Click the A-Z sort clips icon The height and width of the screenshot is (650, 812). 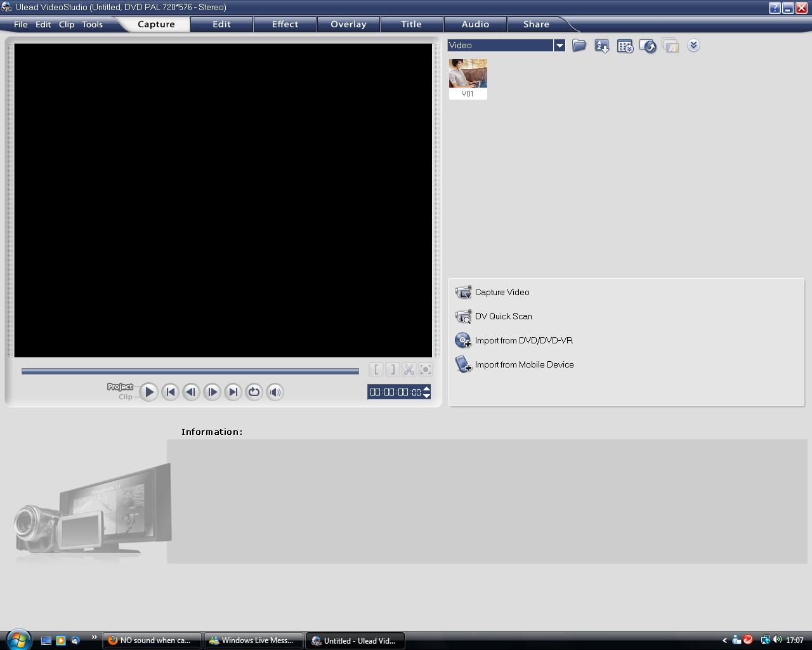602,46
